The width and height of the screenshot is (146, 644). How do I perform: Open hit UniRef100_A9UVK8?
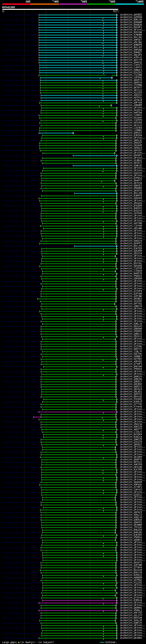131,198
